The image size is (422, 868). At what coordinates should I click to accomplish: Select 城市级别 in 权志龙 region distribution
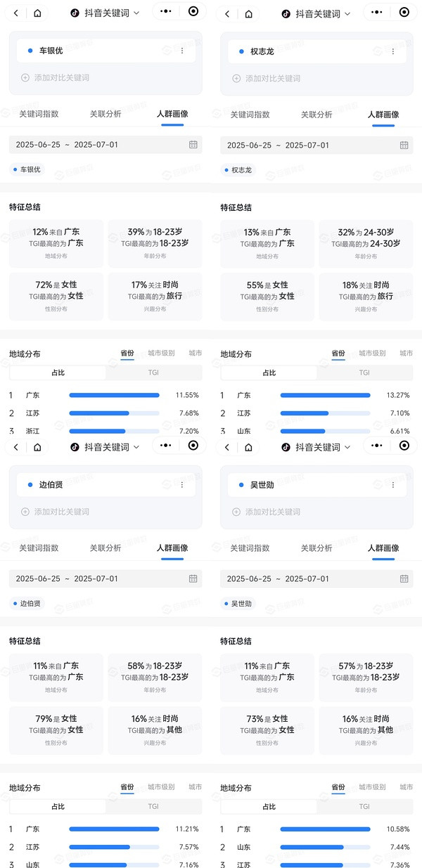click(x=372, y=354)
